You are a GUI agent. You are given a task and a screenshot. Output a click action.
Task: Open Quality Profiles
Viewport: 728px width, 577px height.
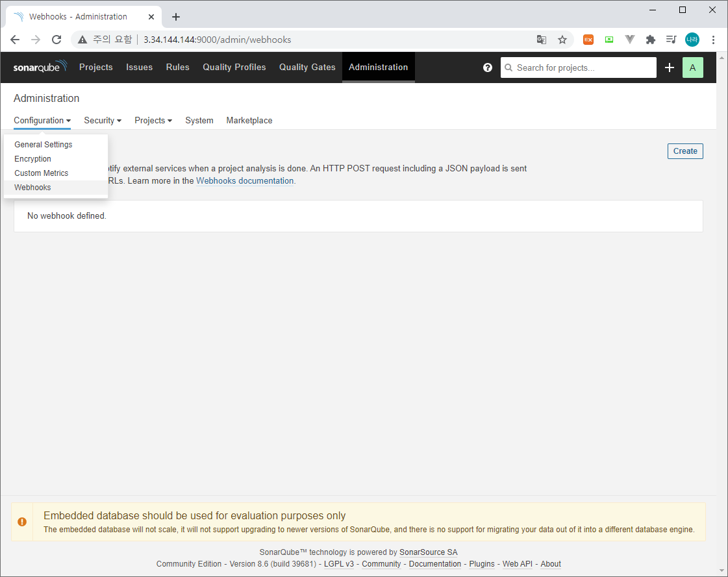pos(234,68)
